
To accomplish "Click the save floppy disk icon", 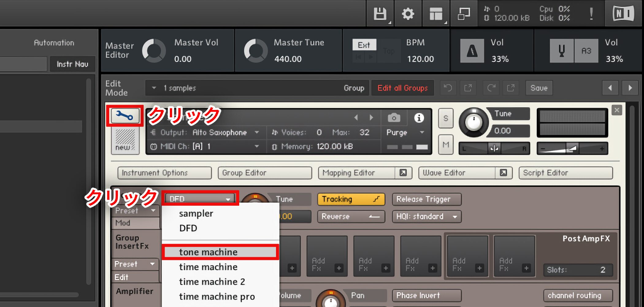I will coord(380,14).
